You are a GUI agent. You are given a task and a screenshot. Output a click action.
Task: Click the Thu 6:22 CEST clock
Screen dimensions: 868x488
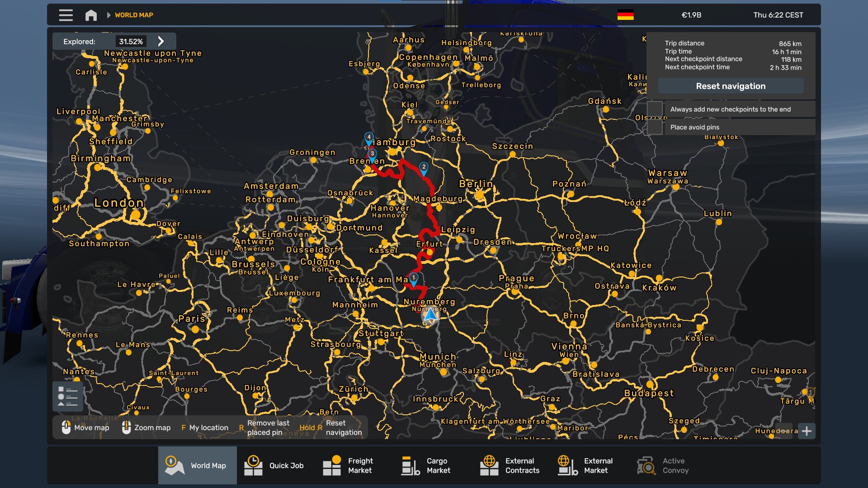(778, 15)
